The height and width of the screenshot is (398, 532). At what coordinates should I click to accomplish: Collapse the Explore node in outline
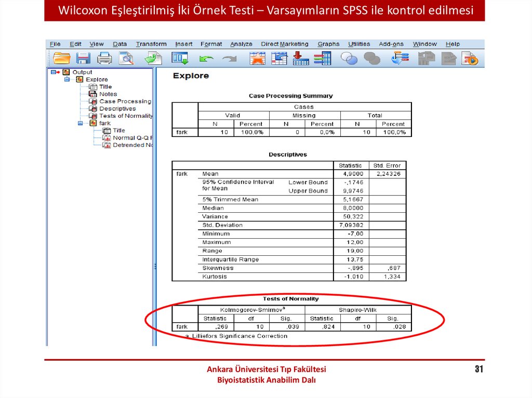tap(66, 79)
